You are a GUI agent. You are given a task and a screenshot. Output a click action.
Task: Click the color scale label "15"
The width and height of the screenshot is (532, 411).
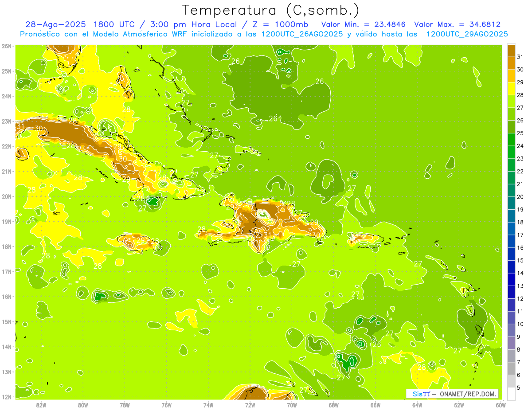pos(520,260)
